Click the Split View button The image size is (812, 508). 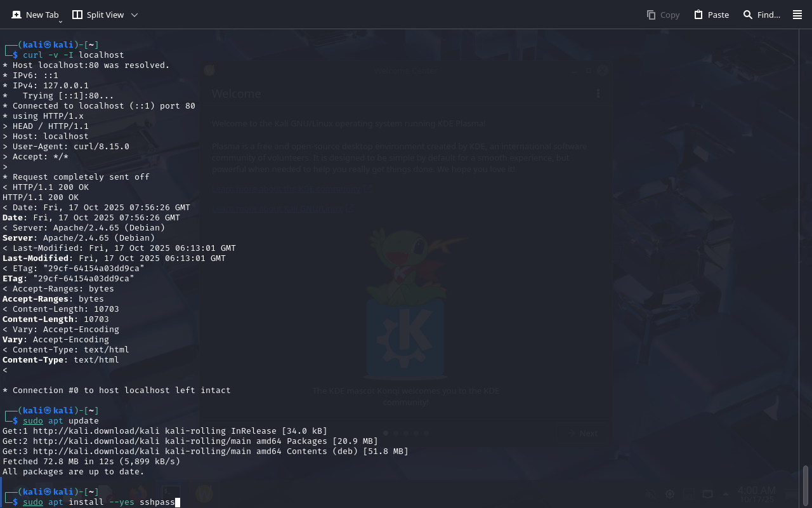98,15
